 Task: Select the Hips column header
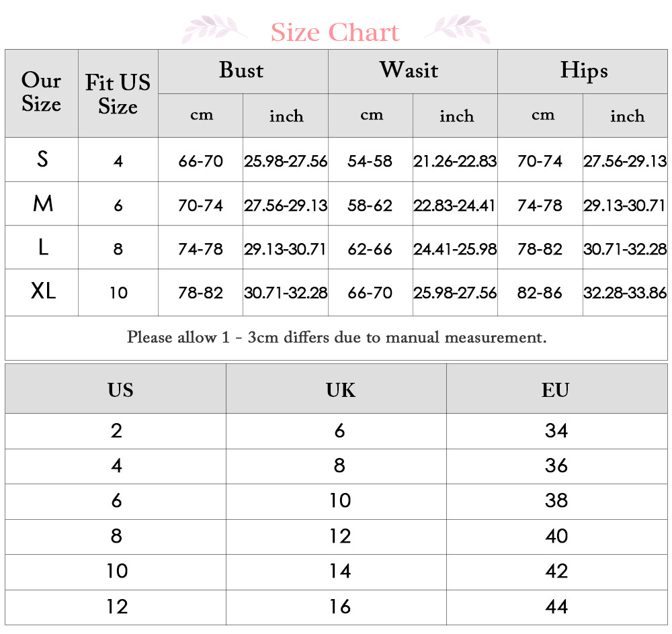583,72
